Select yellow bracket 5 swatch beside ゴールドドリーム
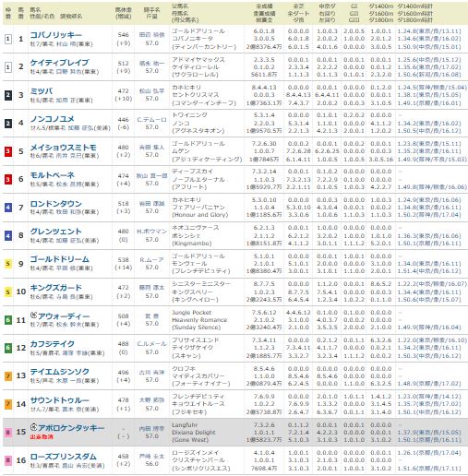 8,264
